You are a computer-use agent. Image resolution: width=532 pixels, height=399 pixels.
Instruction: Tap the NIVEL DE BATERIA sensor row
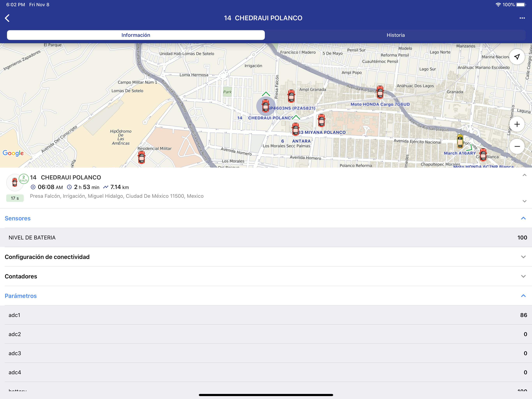[x=266, y=237]
